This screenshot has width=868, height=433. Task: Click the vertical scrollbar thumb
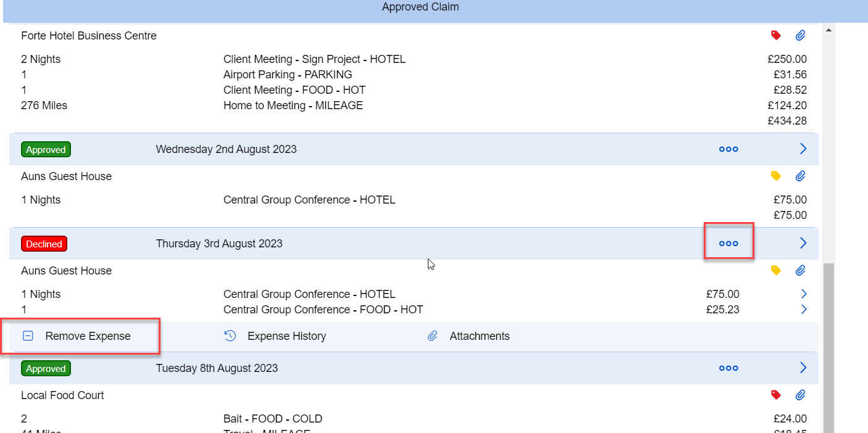[x=828, y=345]
